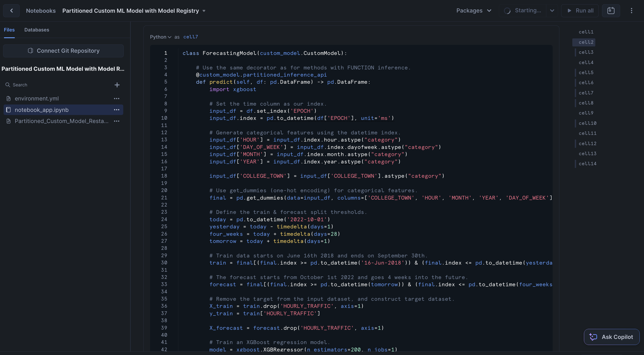Navigate to Notebooks breadcrumb link
644x355 pixels.
coord(41,11)
